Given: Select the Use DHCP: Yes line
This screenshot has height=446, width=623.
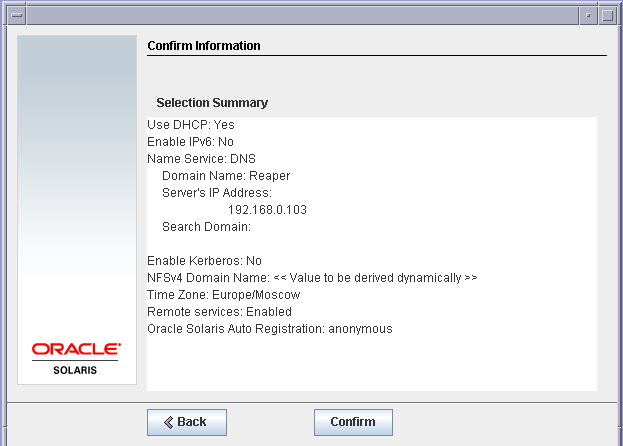Looking at the screenshot, I should click(x=191, y=125).
